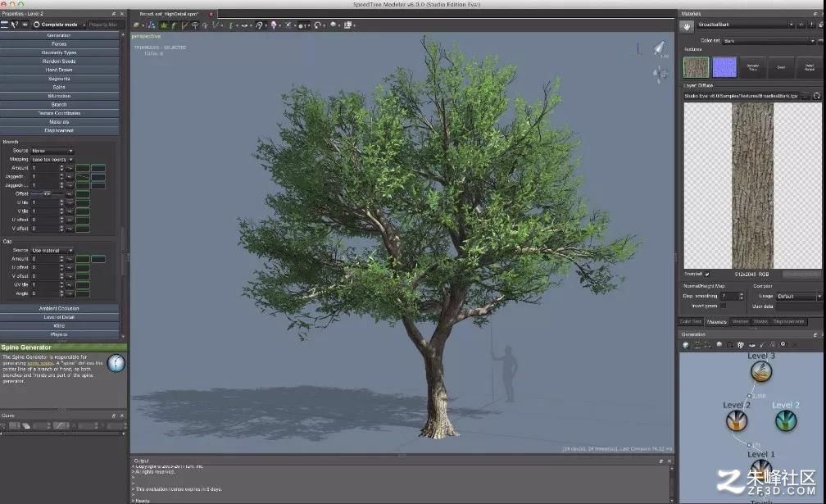The height and width of the screenshot is (504, 826).
Task: Open the Complete mode dropdown
Action: click(59, 25)
